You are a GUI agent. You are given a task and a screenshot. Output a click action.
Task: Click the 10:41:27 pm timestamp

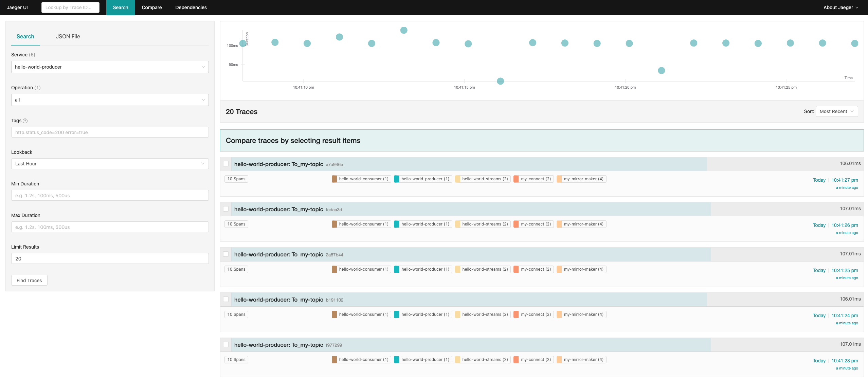coord(845,180)
